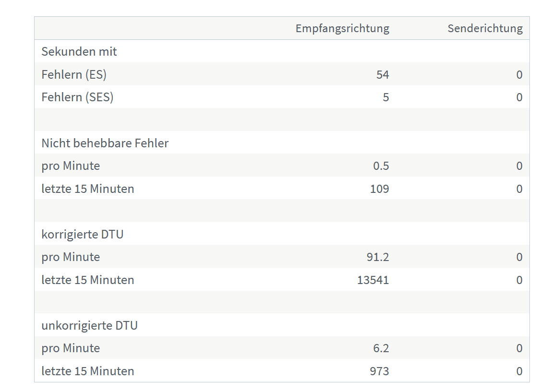Screen dimensions: 552x392
Task: Click the Fehlern (SES) row label
Action: (x=77, y=97)
